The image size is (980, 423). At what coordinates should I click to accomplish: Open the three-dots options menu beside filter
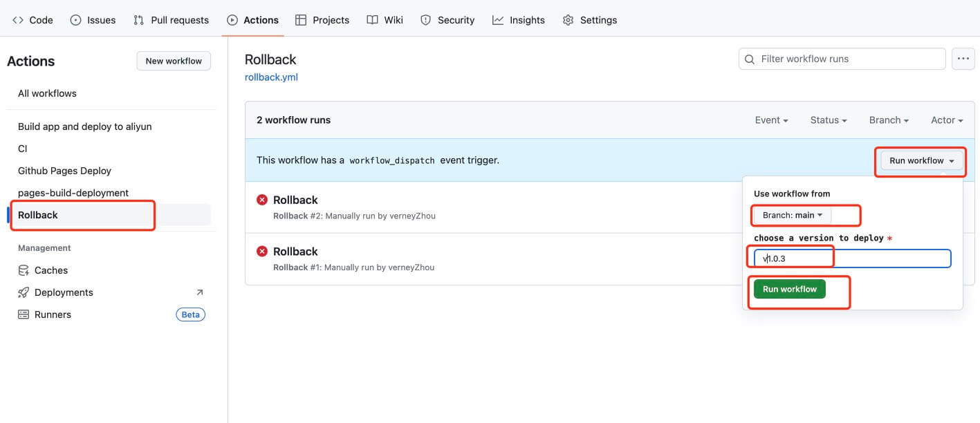pyautogui.click(x=963, y=59)
